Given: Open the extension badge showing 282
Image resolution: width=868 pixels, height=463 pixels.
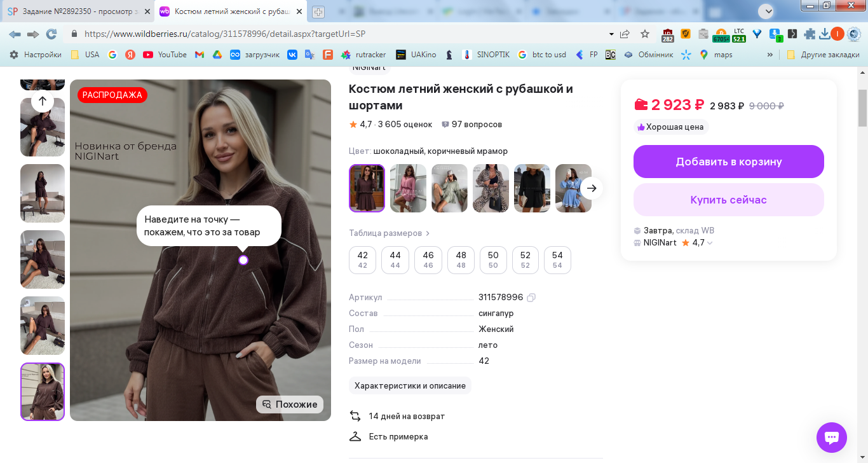Looking at the screenshot, I should [667, 35].
